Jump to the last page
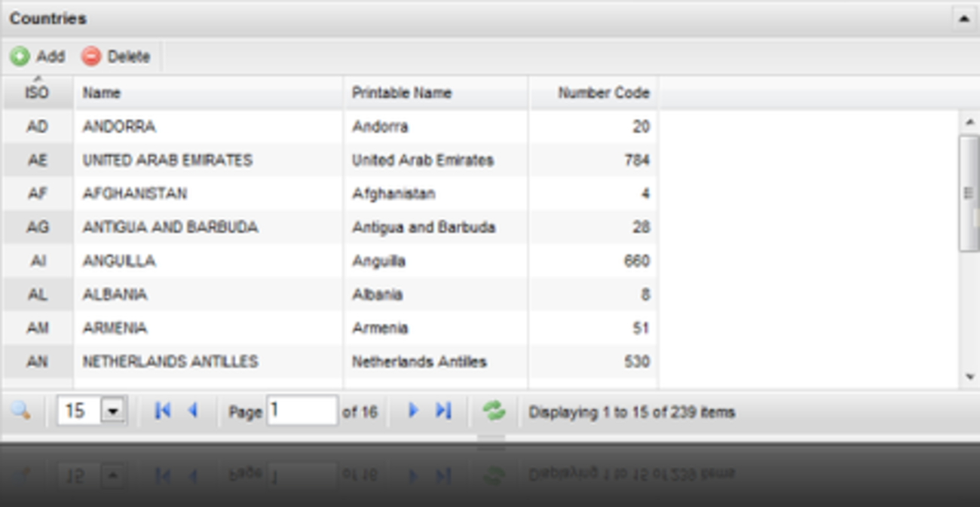980x507 pixels. (443, 411)
